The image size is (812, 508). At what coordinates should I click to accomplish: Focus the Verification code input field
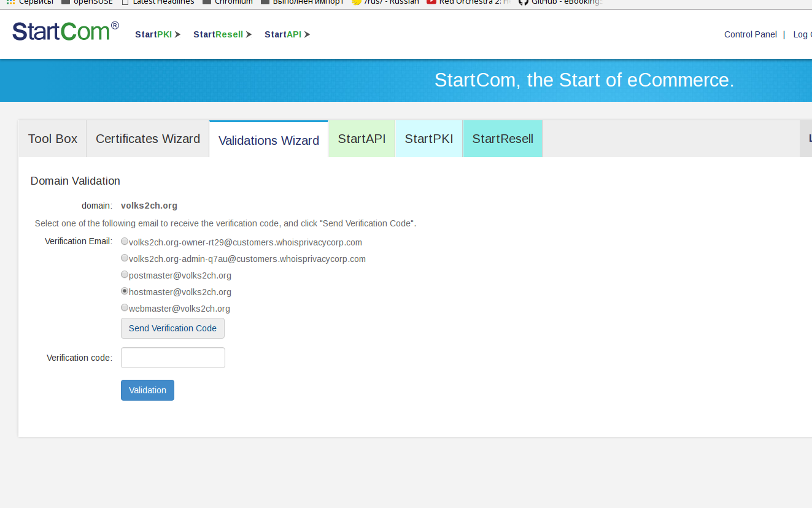coord(173,358)
